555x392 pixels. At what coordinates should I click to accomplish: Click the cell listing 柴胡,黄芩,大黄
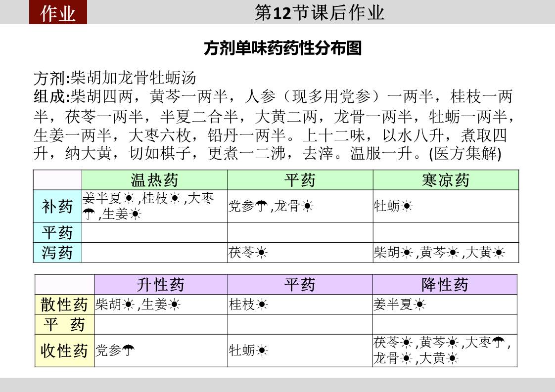(446, 253)
